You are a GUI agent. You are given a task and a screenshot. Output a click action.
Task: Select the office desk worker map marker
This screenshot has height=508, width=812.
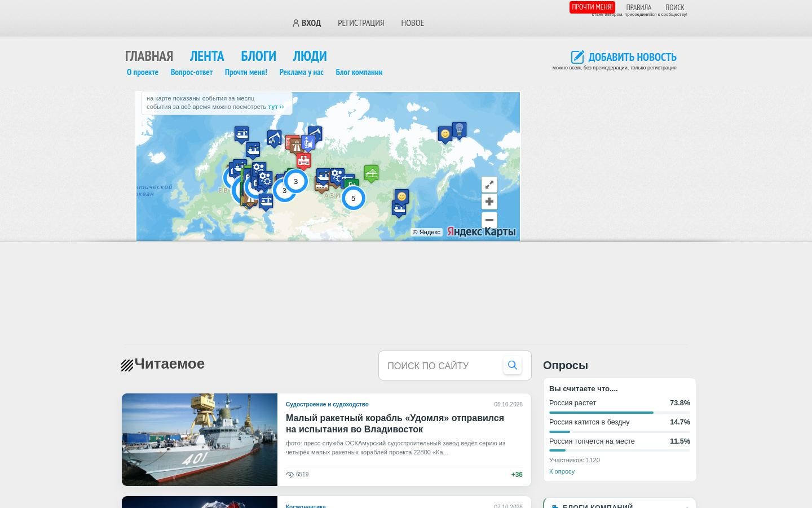click(308, 143)
